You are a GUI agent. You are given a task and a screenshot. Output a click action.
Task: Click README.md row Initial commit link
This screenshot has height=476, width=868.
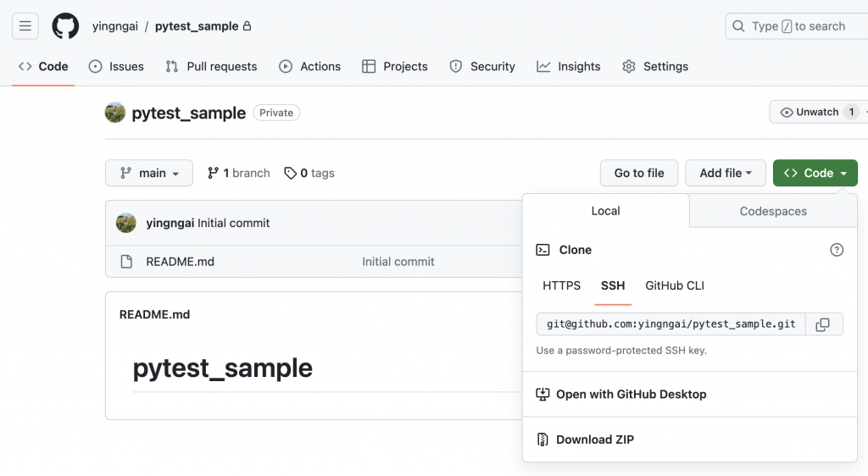tap(398, 262)
